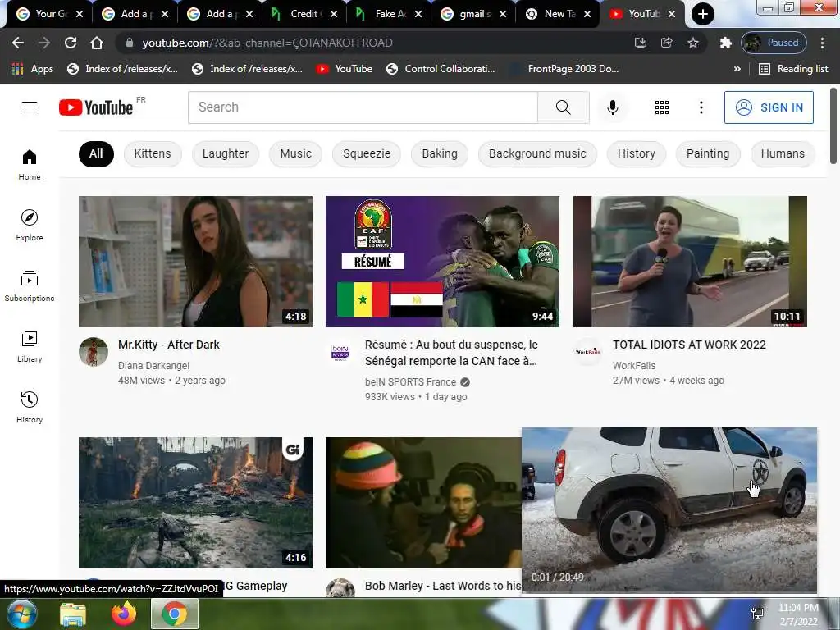
Task: Open the Sénégal CAN résumé thumbnail
Action: click(442, 262)
